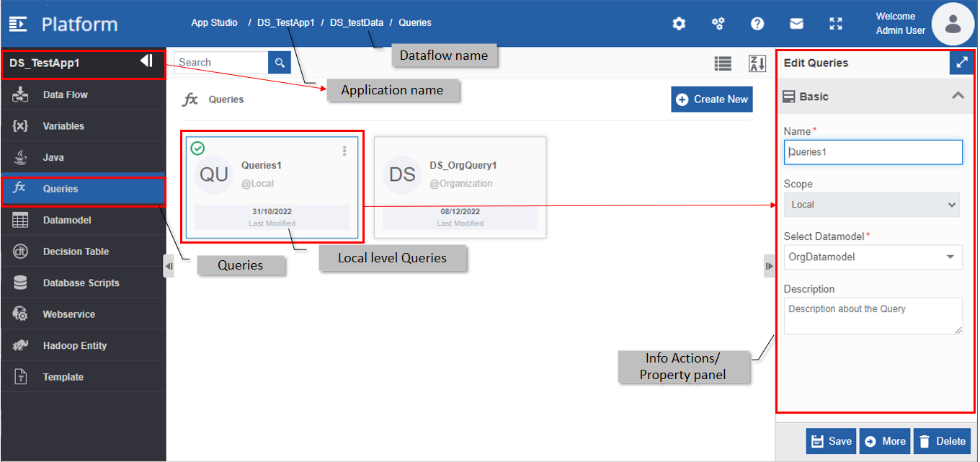The width and height of the screenshot is (980, 462).
Task: Click the Datamodel table sidebar icon
Action: tap(20, 220)
